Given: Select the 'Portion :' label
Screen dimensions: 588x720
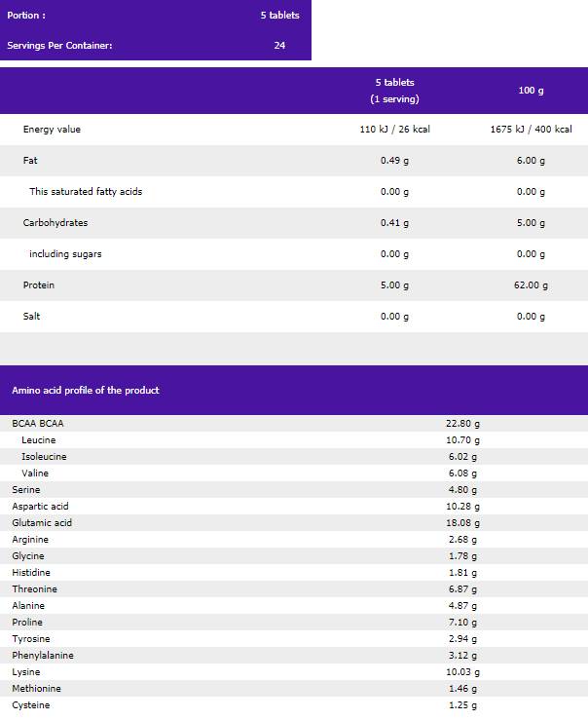Looking at the screenshot, I should pos(26,16).
